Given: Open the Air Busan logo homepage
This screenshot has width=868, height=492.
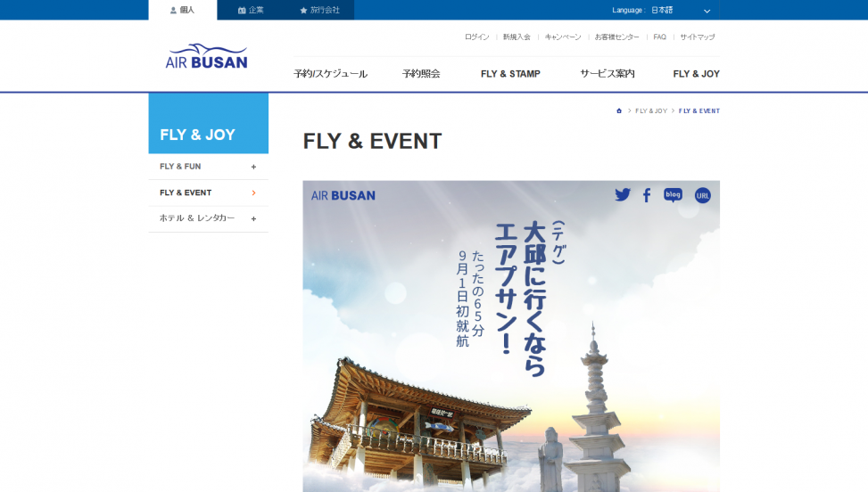Looking at the screenshot, I should (206, 56).
